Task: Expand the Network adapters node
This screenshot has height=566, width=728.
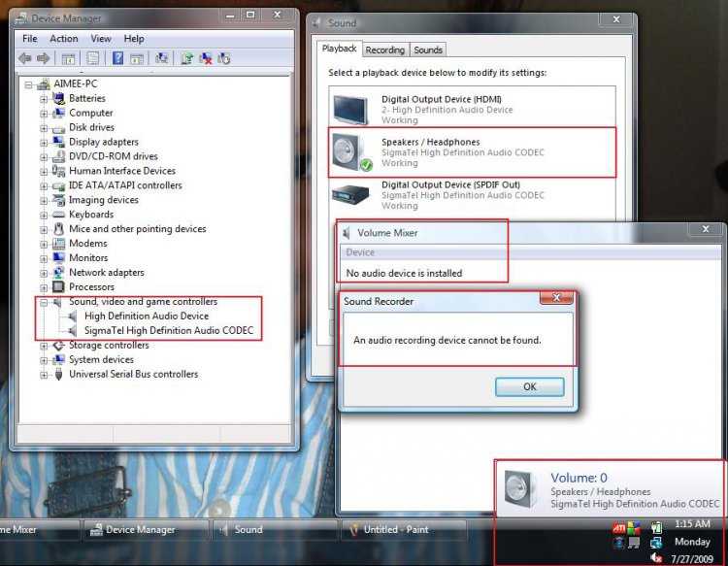Action: tap(44, 273)
